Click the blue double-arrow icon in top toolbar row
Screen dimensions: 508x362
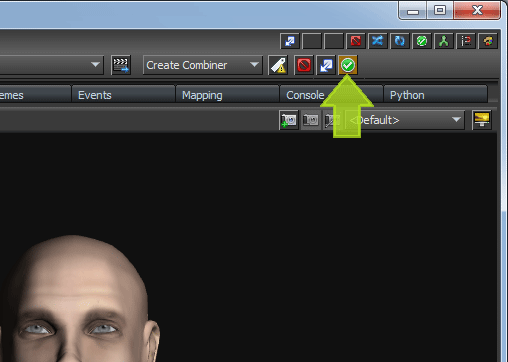[290, 41]
